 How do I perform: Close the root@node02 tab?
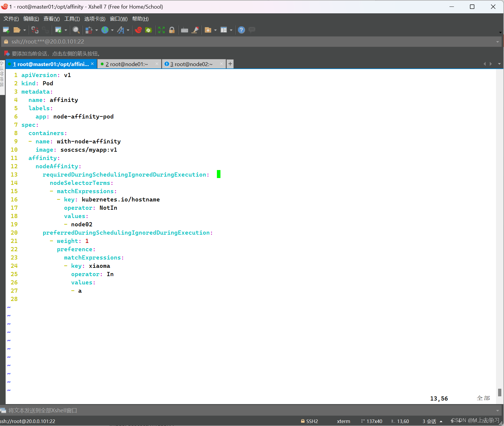coord(221,64)
